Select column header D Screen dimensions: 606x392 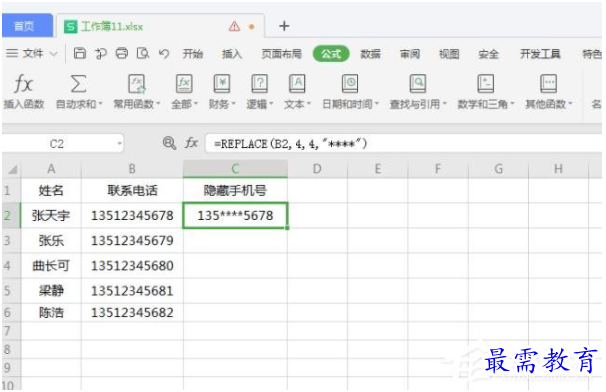click(317, 169)
